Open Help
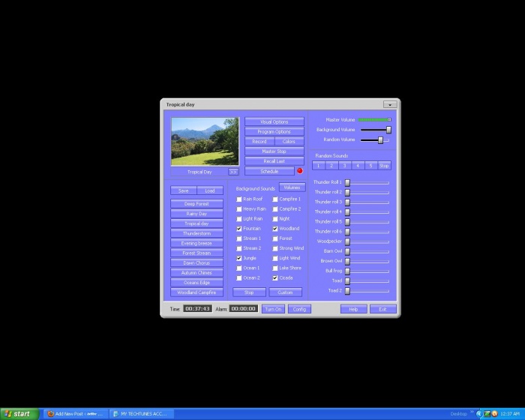This screenshot has width=525, height=420. tap(353, 309)
